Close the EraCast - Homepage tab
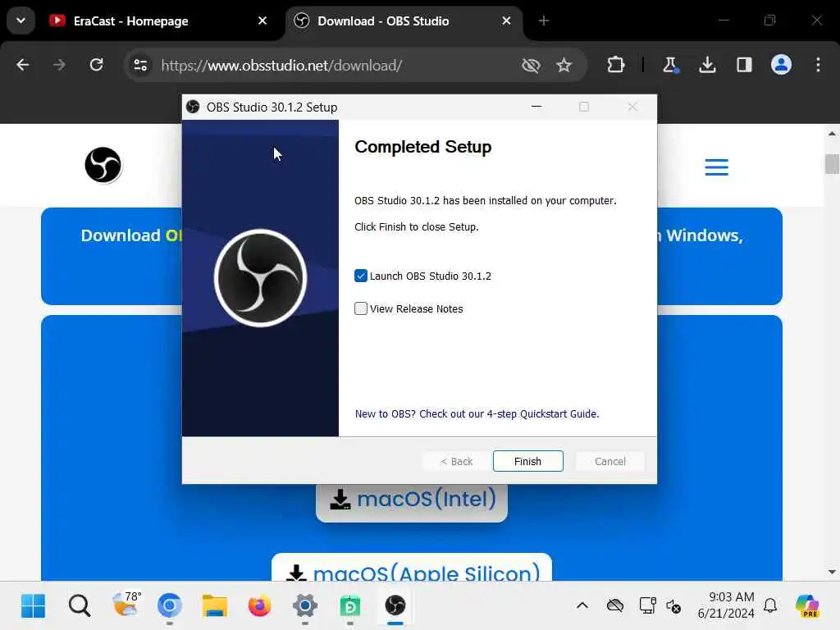This screenshot has height=630, width=840. [x=262, y=21]
